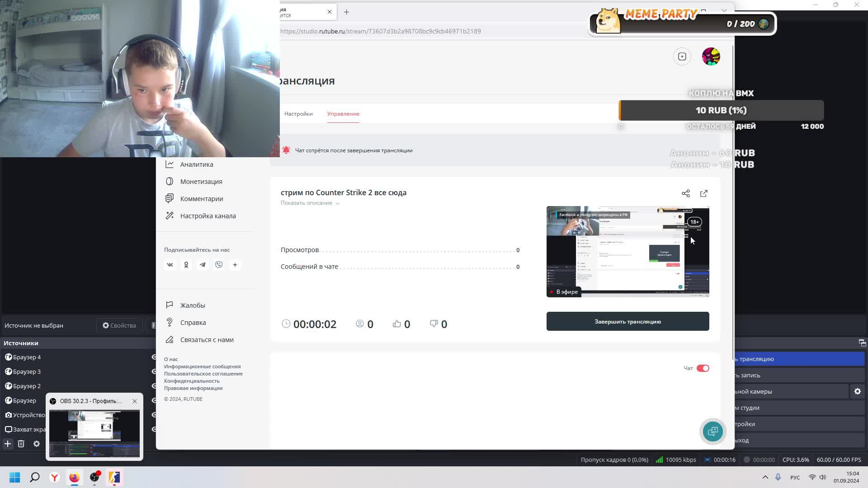Open the Rutube channel avatar menu

click(711, 56)
